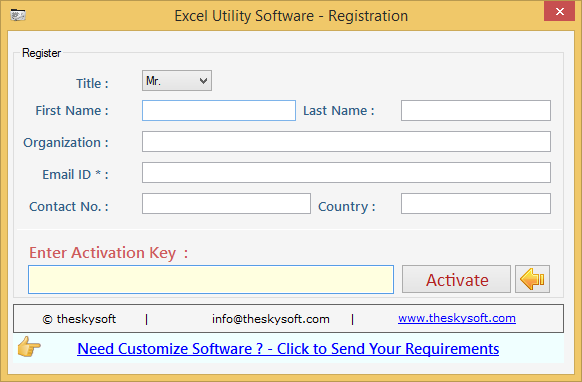Open Need Customize Software requirements link
Image resolution: width=582 pixels, height=382 pixels.
(x=288, y=349)
